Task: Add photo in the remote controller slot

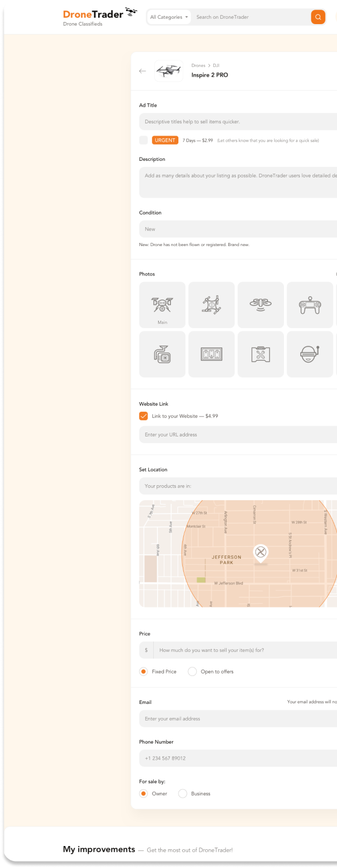Action: (x=310, y=305)
